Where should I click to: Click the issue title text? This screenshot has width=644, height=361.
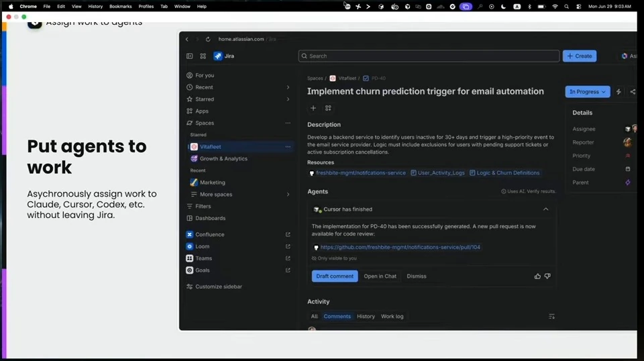point(425,91)
